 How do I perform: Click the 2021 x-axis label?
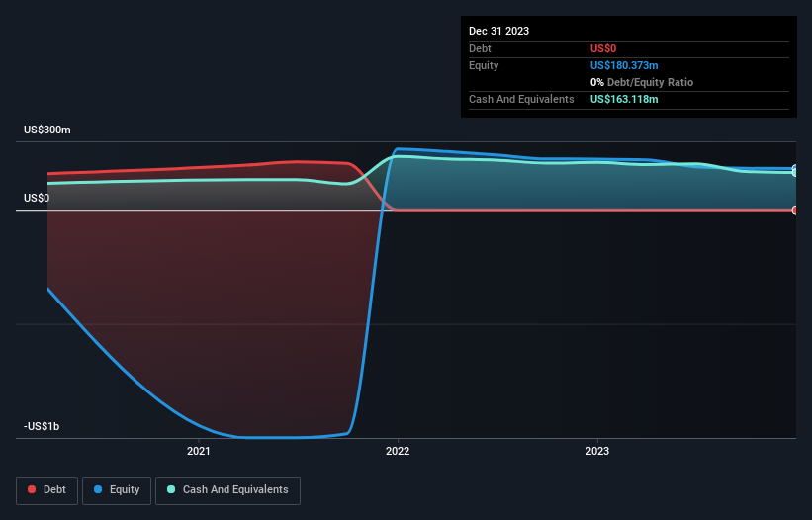(x=199, y=451)
